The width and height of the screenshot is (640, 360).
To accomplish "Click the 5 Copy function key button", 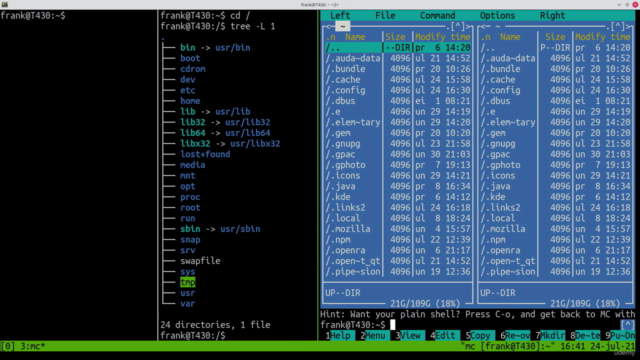I will pyautogui.click(x=480, y=336).
